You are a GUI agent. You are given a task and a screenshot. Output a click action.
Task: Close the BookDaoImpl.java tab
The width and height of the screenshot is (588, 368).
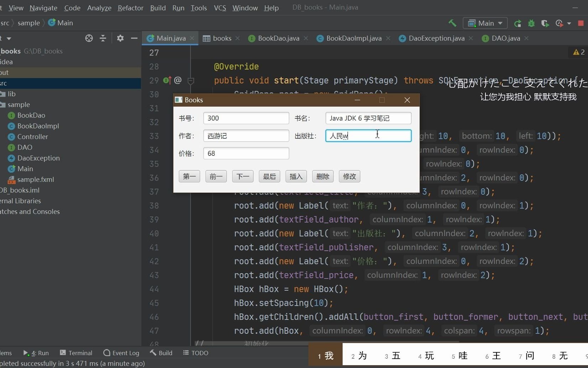point(388,38)
